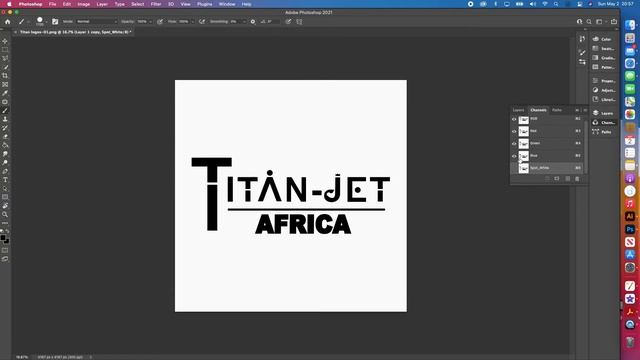640x360 pixels.
Task: Open the Layer menu
Action: pyautogui.click(x=102, y=4)
